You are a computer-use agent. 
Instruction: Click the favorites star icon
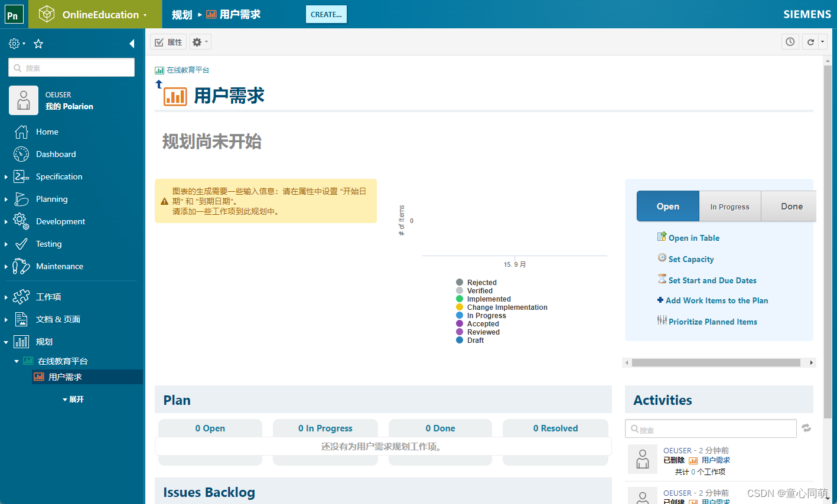tap(38, 43)
